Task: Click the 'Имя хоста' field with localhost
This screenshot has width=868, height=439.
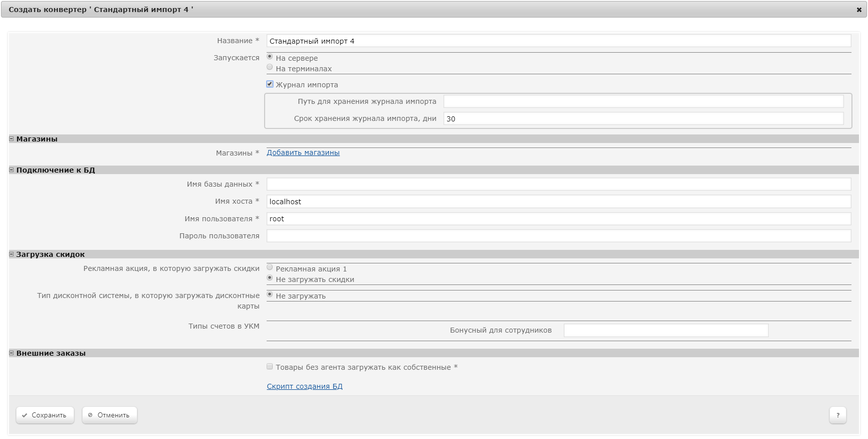Action: pyautogui.click(x=559, y=202)
